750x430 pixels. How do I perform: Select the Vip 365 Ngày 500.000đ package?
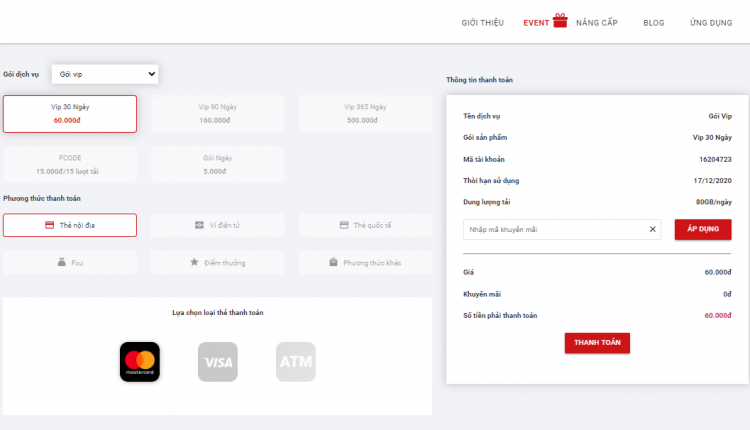click(365, 114)
